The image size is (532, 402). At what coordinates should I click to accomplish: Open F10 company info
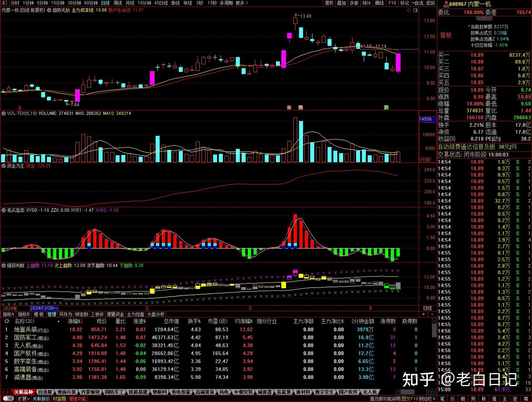click(x=392, y=3)
